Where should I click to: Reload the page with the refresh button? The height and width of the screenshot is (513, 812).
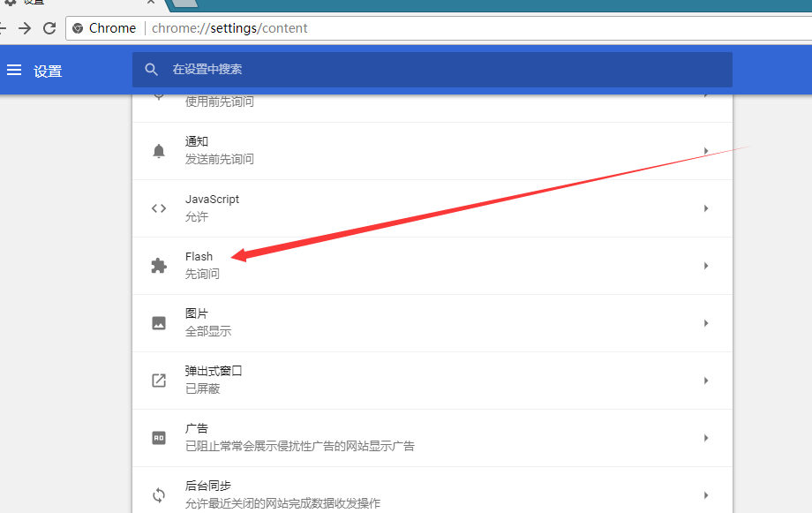[x=49, y=28]
